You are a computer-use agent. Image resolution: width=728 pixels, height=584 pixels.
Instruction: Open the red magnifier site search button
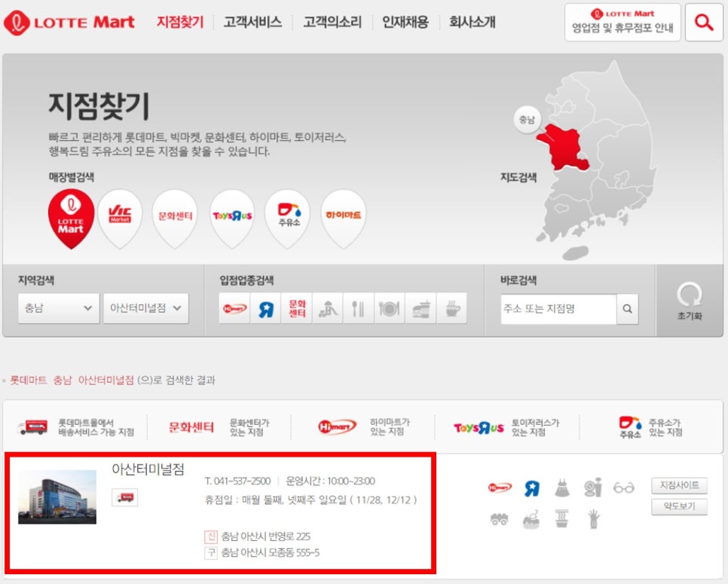coord(704,23)
